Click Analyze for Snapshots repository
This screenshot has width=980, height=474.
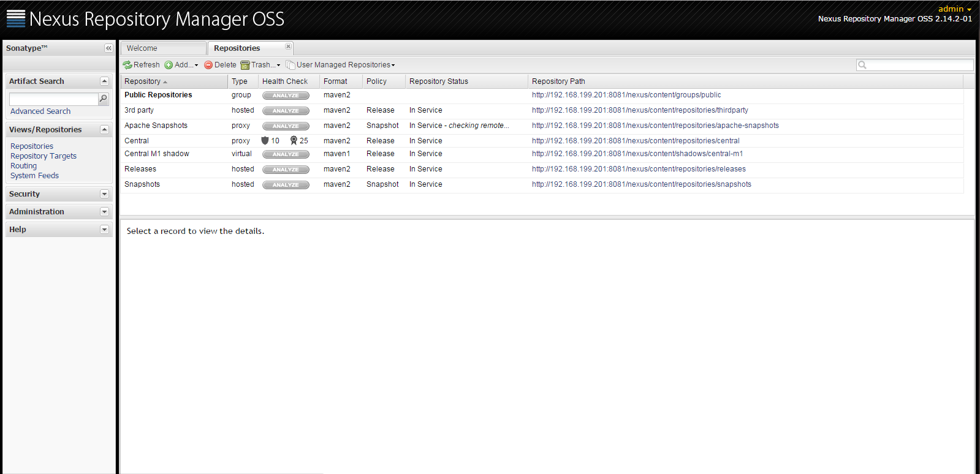tap(286, 185)
